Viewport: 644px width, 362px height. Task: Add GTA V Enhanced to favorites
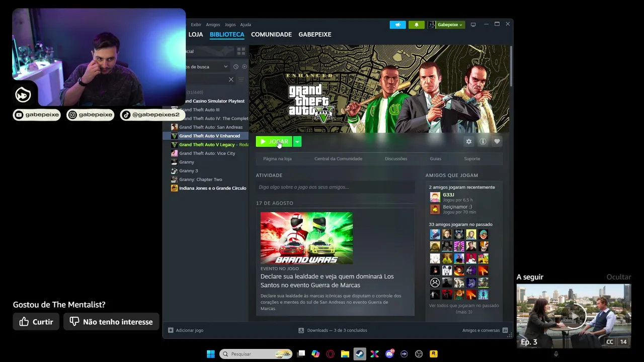[x=497, y=142]
